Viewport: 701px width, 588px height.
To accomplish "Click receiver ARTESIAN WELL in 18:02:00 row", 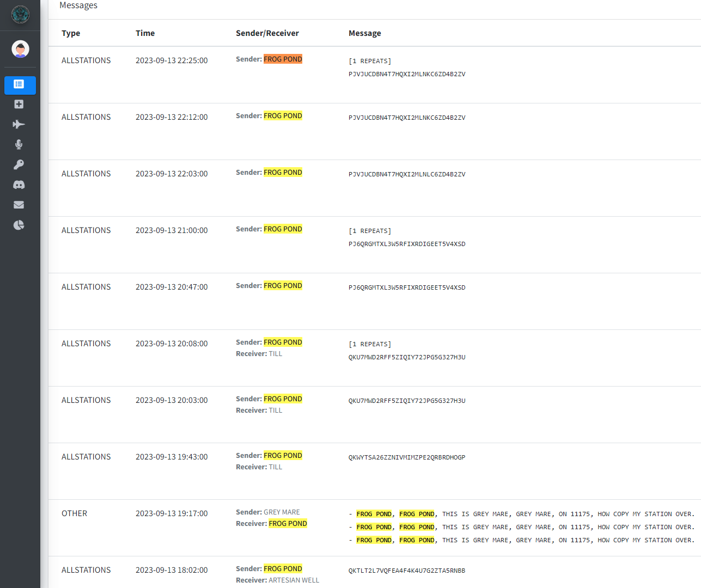I will pyautogui.click(x=294, y=580).
